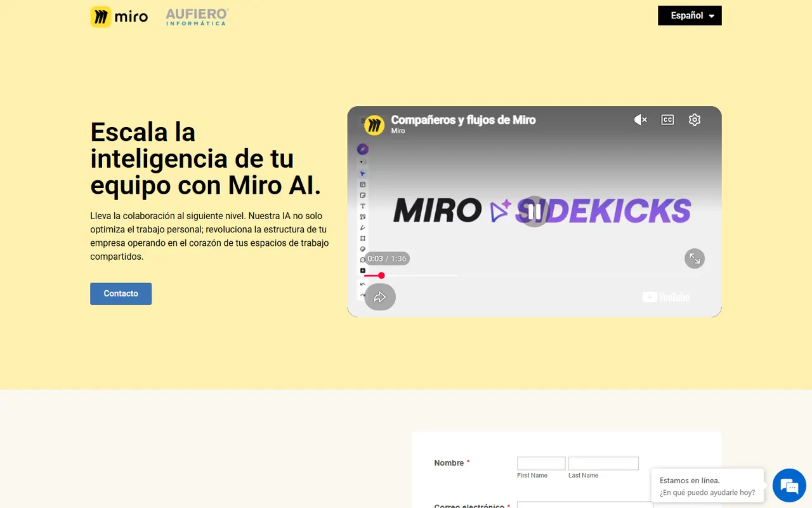This screenshot has height=508, width=812.
Task: Open the video title 'Compañeros y flujos de Miro'
Action: click(463, 119)
